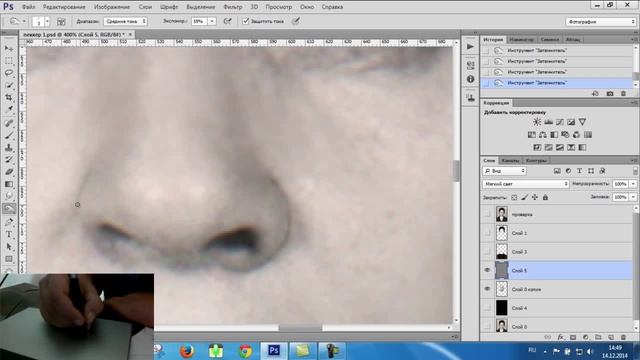Select the Move tool
This screenshot has width=640, height=360.
pos(9,49)
